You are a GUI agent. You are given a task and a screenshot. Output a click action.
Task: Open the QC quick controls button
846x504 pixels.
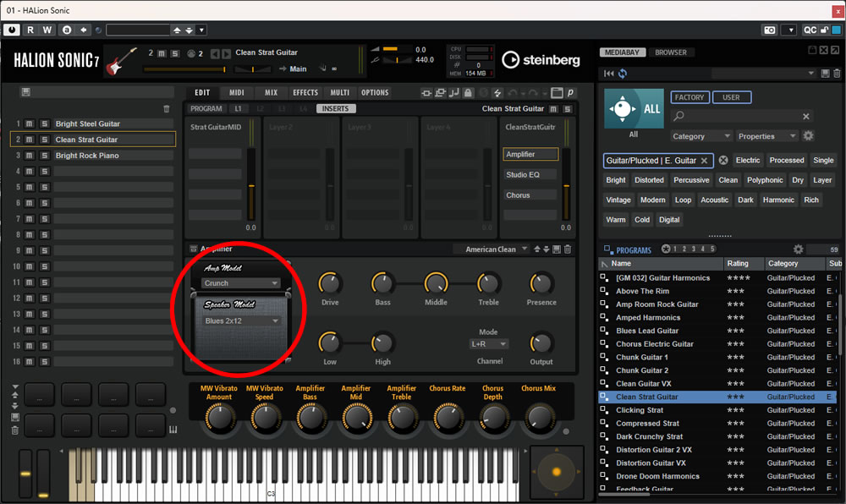(x=810, y=30)
